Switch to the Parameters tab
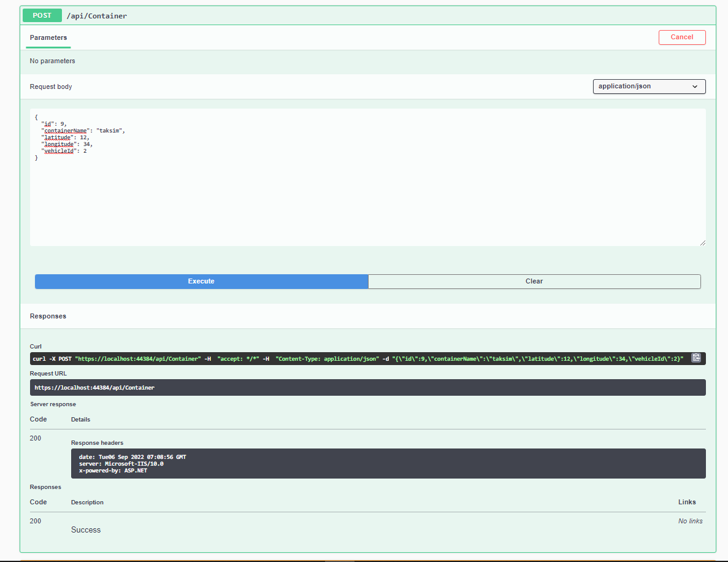The height and width of the screenshot is (562, 728). point(48,37)
